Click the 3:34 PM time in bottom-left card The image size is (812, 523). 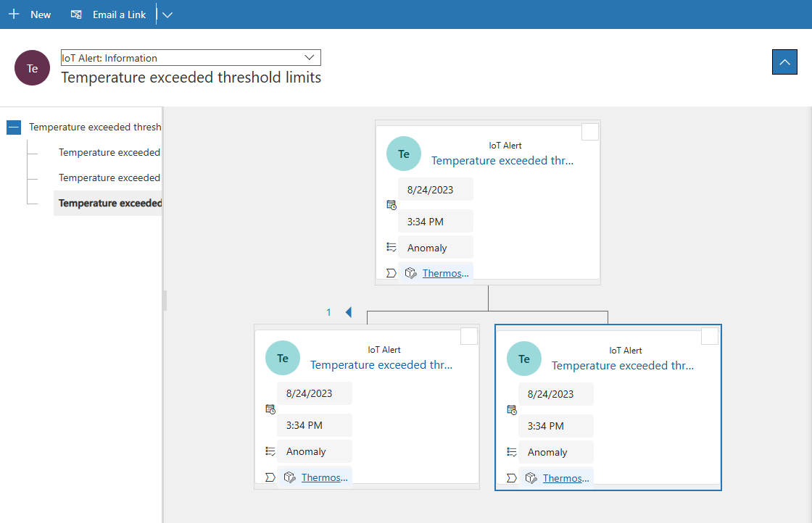click(314, 425)
